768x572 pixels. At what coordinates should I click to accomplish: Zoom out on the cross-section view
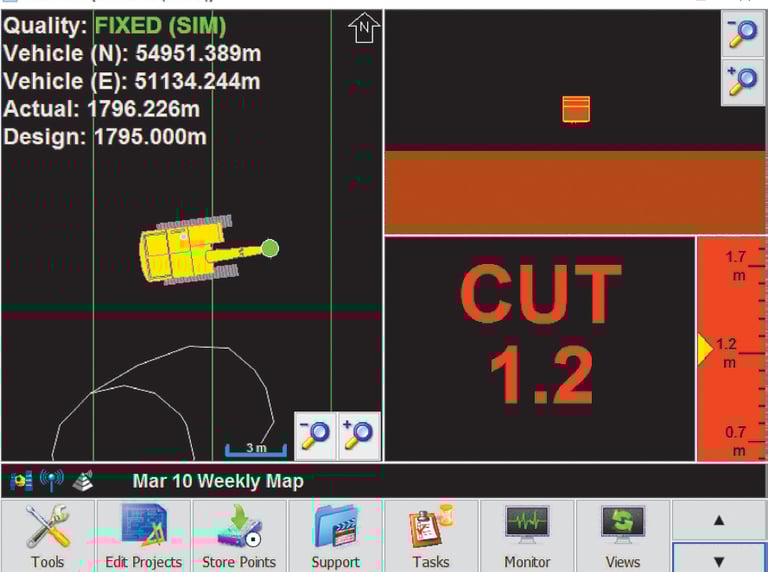(743, 34)
